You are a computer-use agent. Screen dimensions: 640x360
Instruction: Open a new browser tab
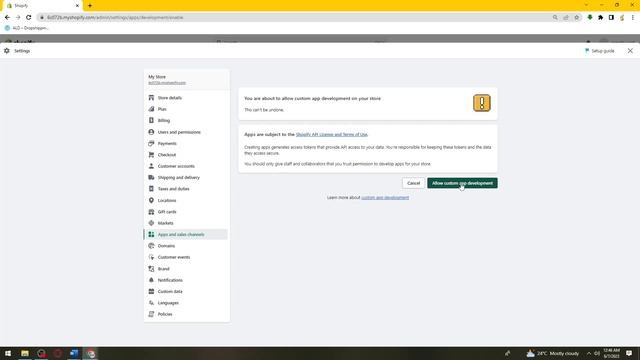[90, 6]
